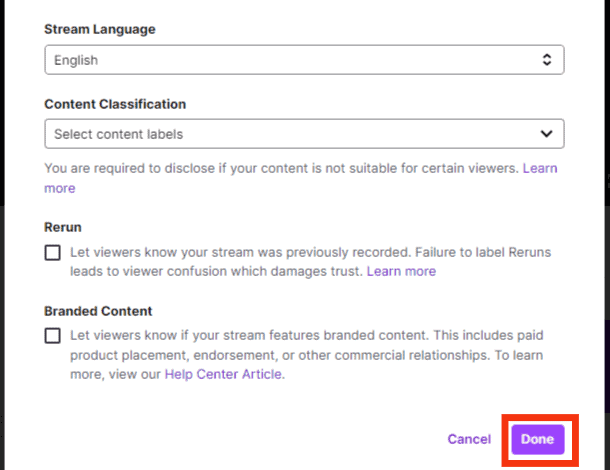This screenshot has width=610, height=470.
Task: Click the Stream Language heading label
Action: coord(98,30)
